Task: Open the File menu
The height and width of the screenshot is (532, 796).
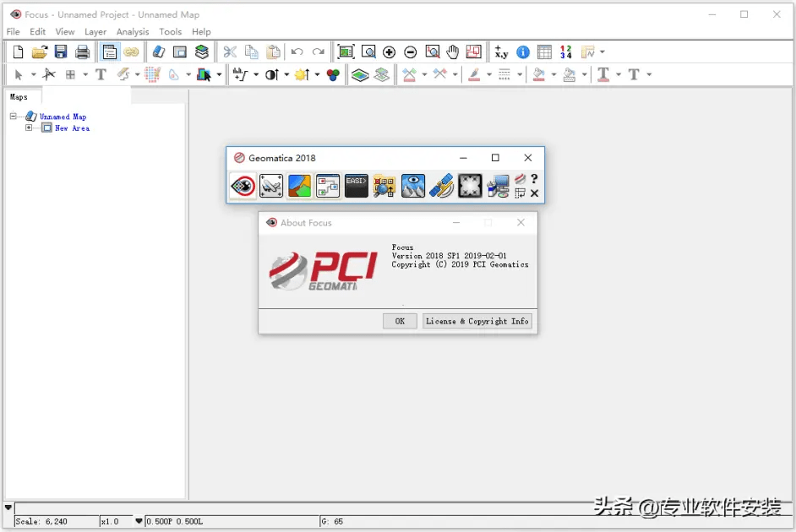Action: pyautogui.click(x=14, y=31)
